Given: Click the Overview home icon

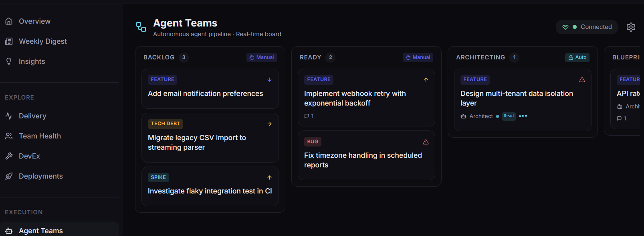Looking at the screenshot, I should (9, 21).
